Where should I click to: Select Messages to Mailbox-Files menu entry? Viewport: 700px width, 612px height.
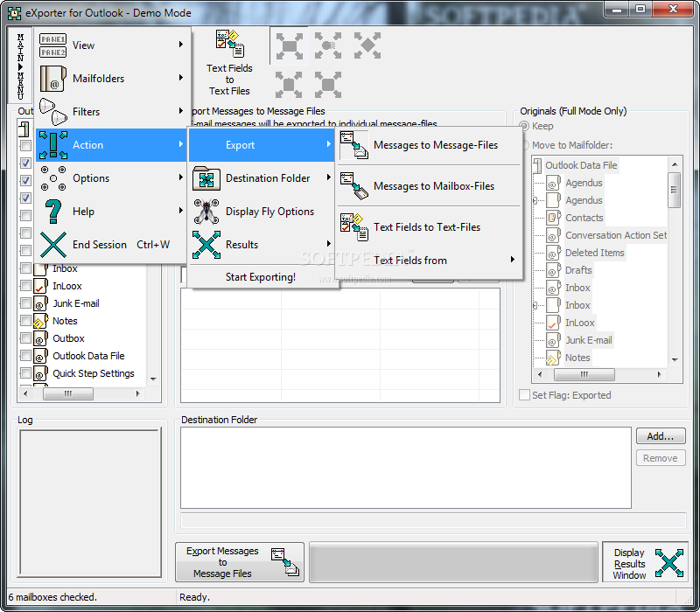430,186
